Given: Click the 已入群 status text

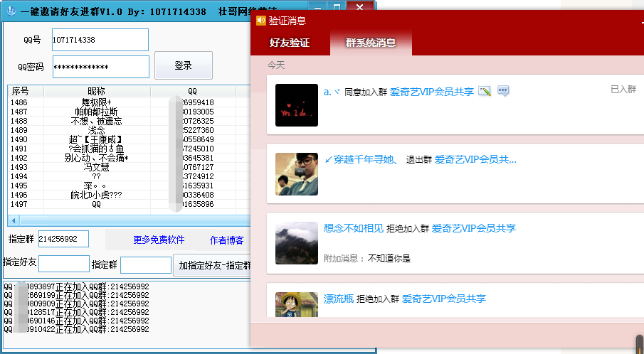Looking at the screenshot, I should (623, 89).
